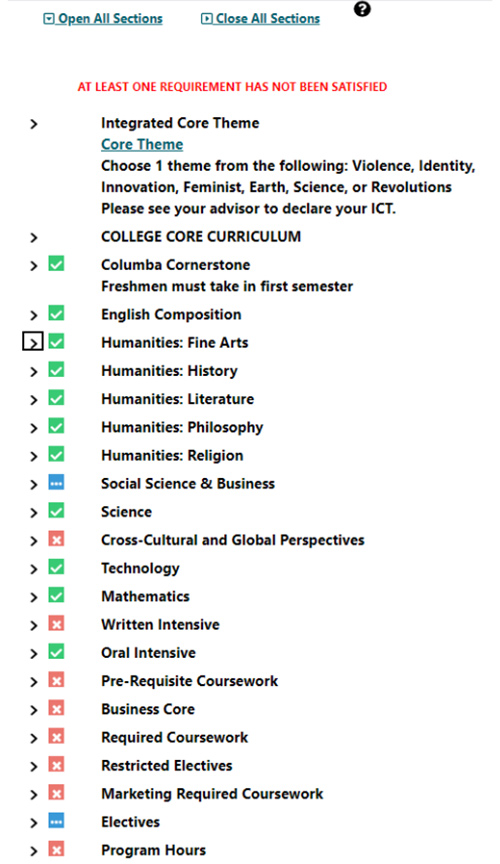500x864 pixels.
Task: Click the green status checkbox beside Humanities: History
Action: point(56,369)
